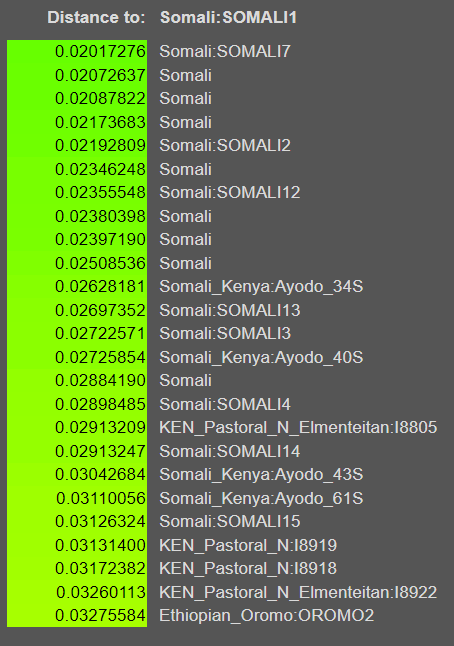Click the Somali:SOMALI1 header title
Screen dimensions: 454x646
[228, 18]
